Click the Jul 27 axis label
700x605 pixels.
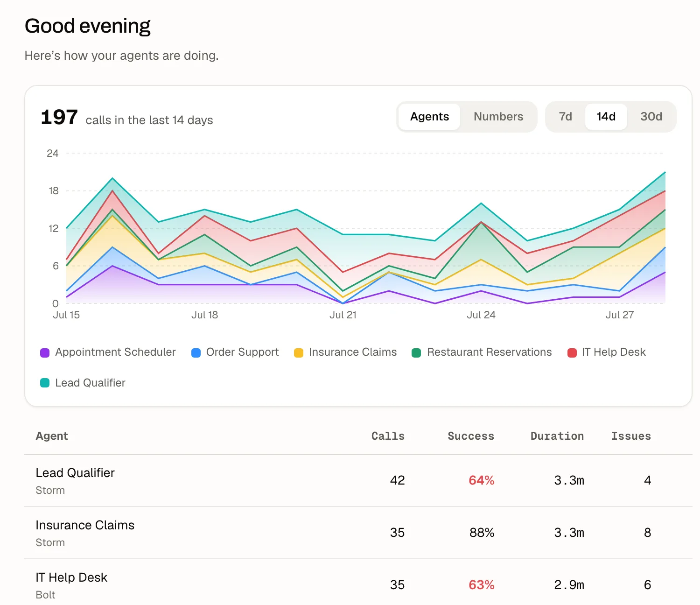coord(620,315)
